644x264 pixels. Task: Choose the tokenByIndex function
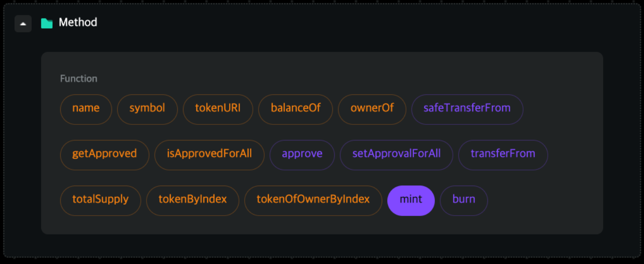coord(193,199)
